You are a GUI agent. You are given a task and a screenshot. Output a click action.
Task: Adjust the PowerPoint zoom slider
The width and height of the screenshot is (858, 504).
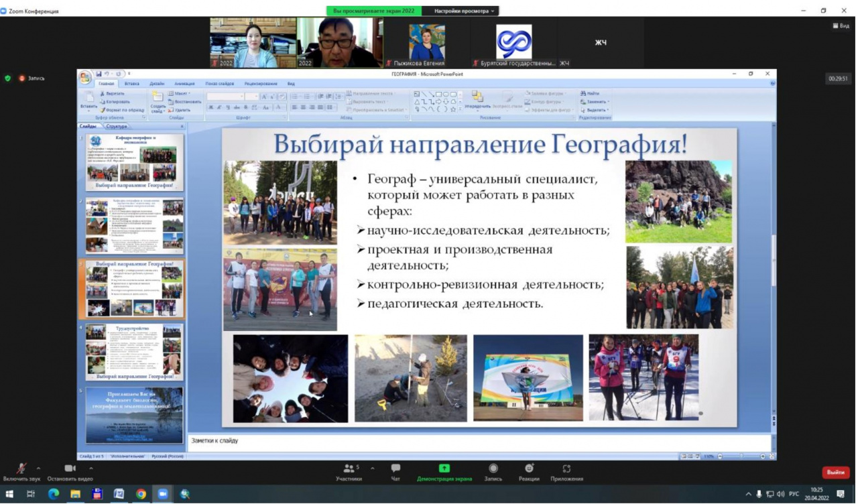741,456
